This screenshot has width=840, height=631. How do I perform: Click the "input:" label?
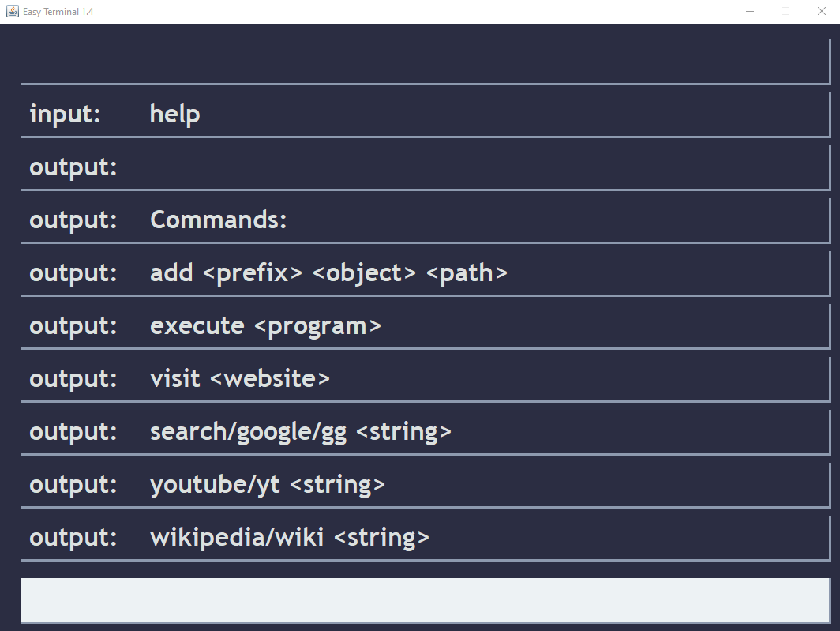coord(65,115)
